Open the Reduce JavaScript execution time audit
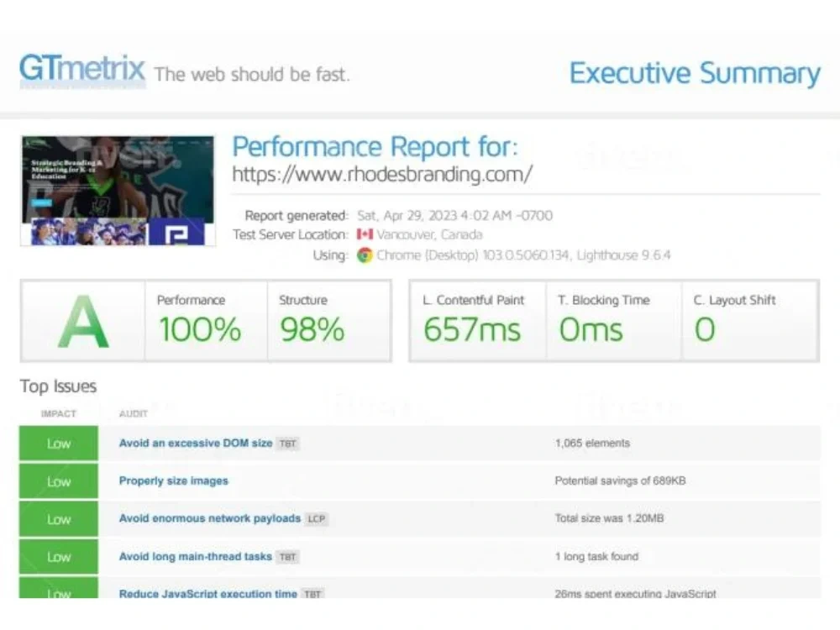 click(207, 593)
